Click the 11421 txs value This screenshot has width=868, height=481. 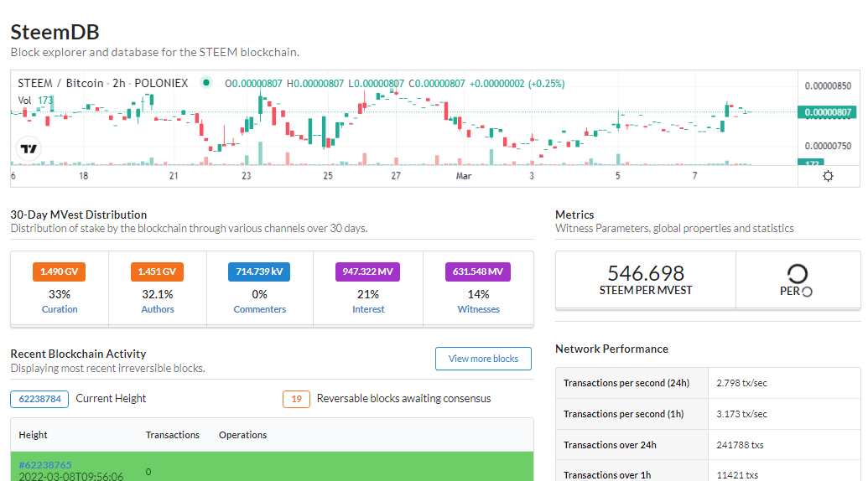tap(737, 475)
